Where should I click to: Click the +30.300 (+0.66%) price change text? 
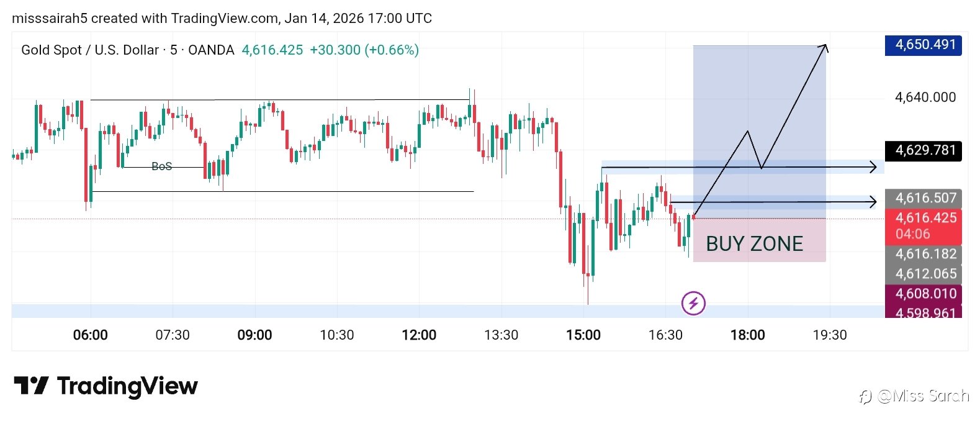364,50
